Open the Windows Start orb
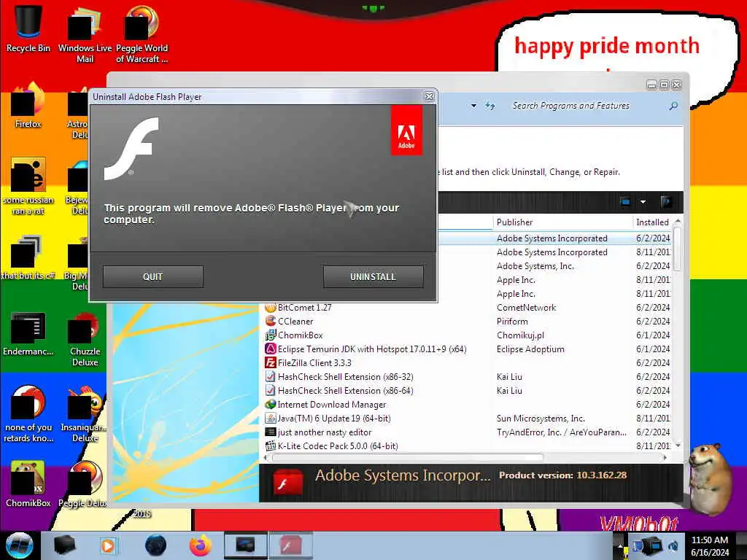Viewport: 747px width, 560px height. coord(19,545)
